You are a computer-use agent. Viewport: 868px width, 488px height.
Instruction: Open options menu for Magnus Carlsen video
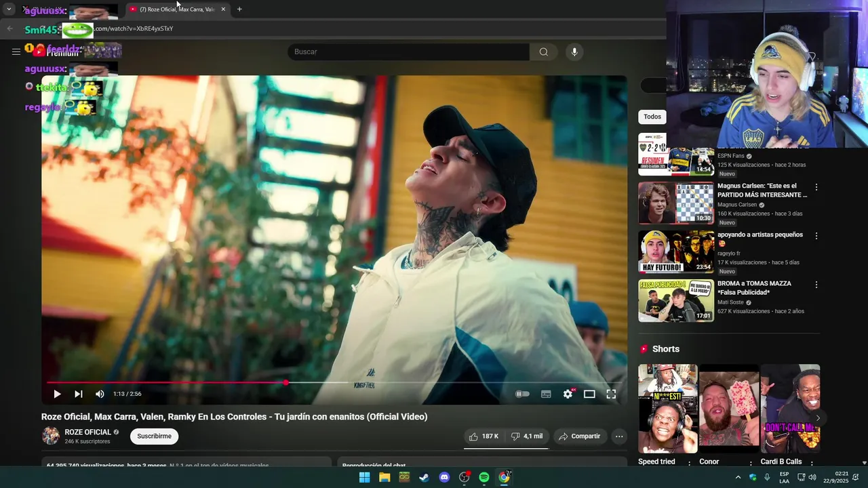coord(816,187)
